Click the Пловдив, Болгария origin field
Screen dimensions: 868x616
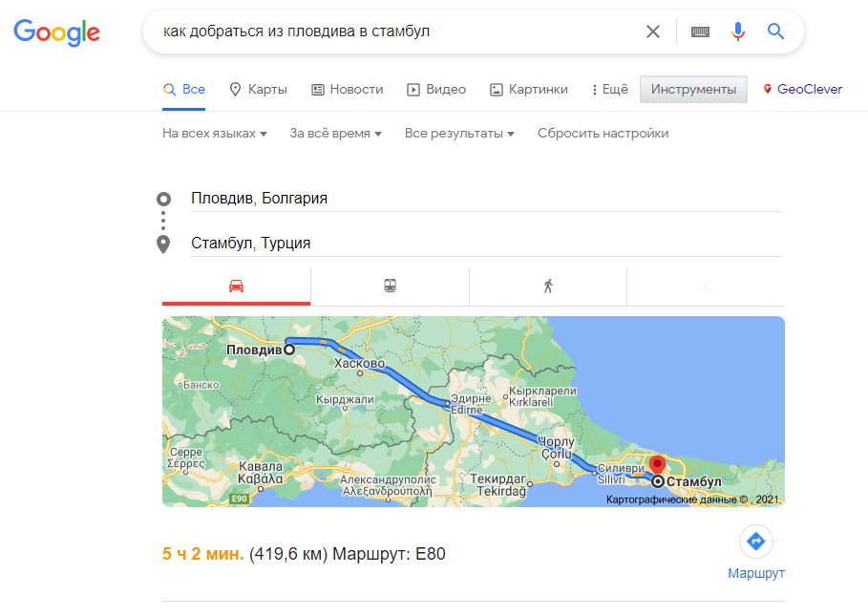click(486, 198)
